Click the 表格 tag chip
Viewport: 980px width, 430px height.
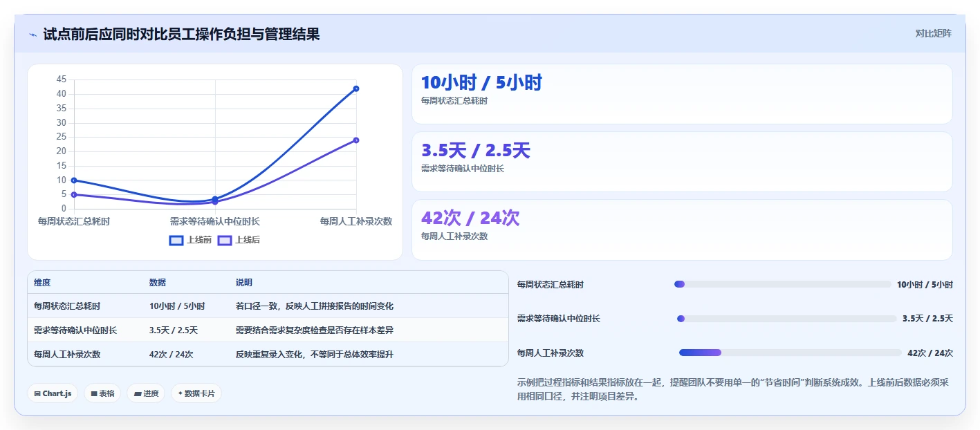click(x=102, y=393)
